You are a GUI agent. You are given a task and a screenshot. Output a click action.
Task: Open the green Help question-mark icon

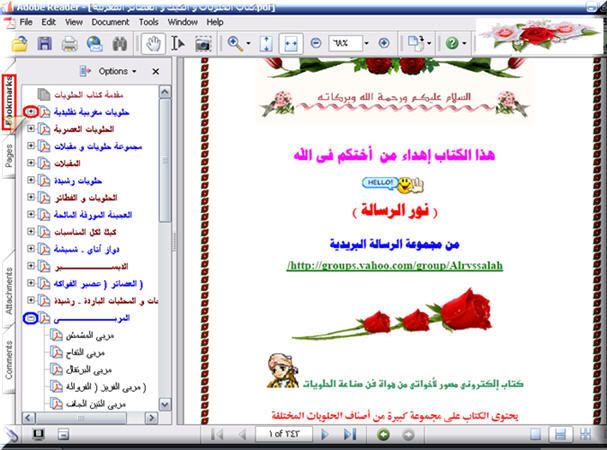(452, 43)
